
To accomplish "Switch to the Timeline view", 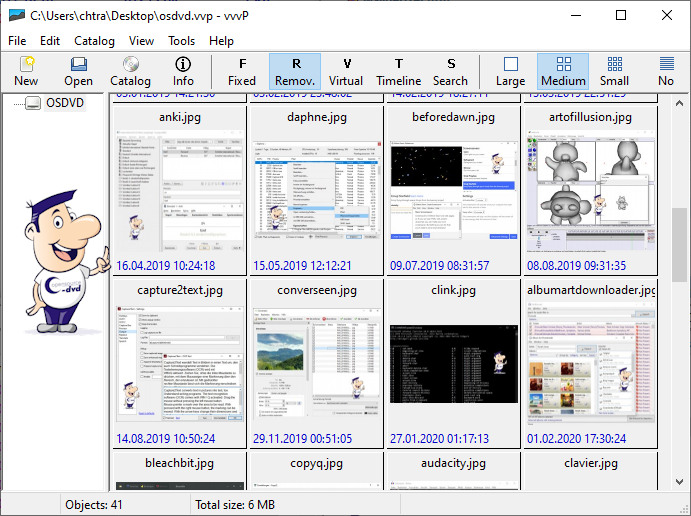I will tap(398, 71).
